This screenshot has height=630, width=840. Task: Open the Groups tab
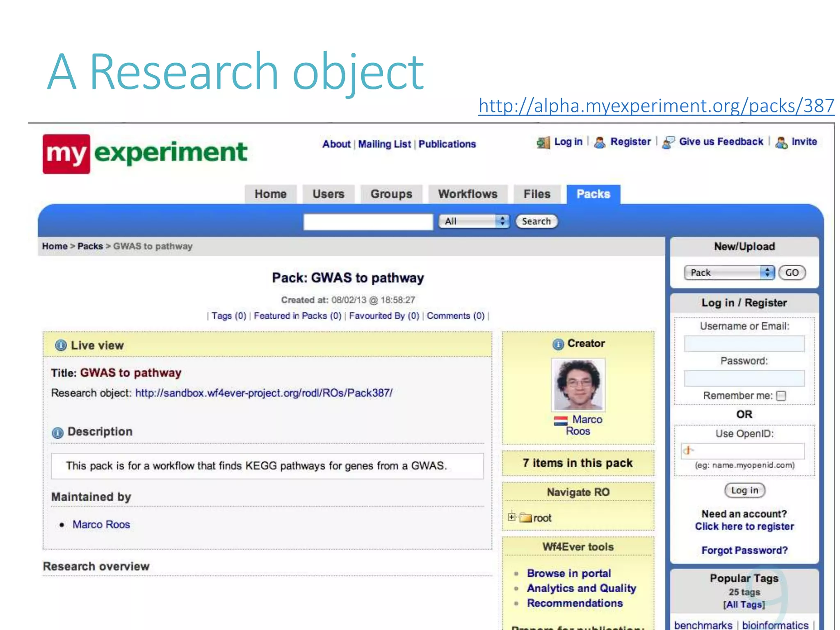(391, 194)
